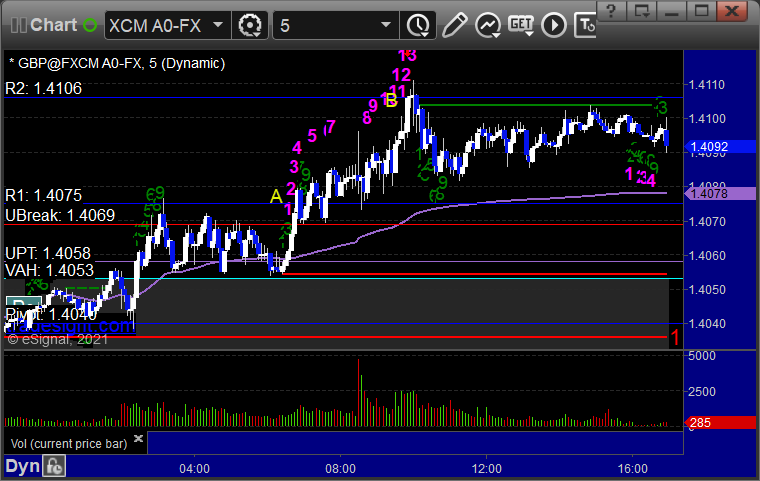Click the R1: 1.4075 pivot label
Viewport: 760px width, 481px height.
pyautogui.click(x=44, y=195)
